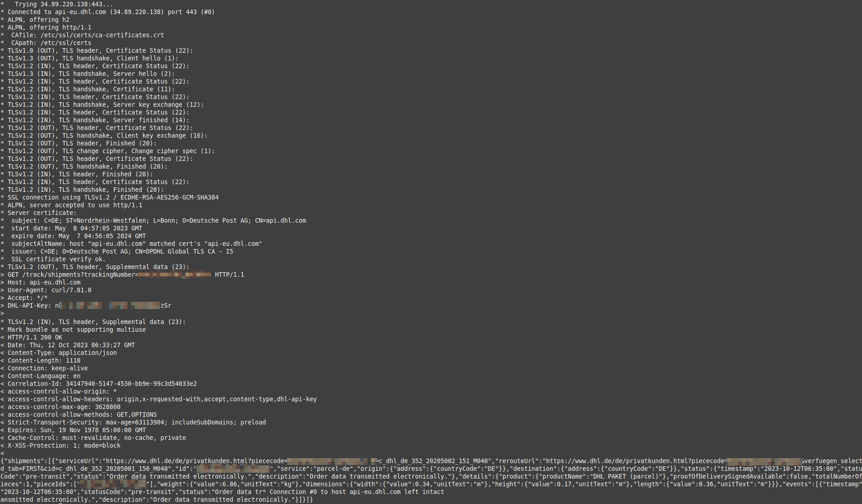Click the User-Agent curl/7.81.0 line
This screenshot has width=862, height=504.
(x=49, y=290)
